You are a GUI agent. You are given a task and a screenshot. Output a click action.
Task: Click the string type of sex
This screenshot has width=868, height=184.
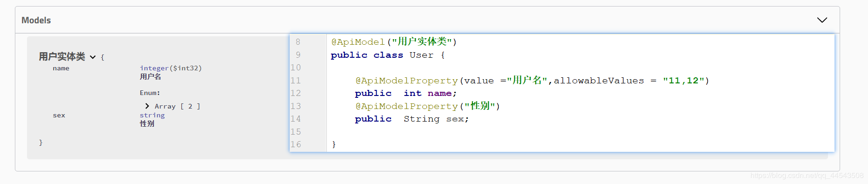[x=152, y=115]
